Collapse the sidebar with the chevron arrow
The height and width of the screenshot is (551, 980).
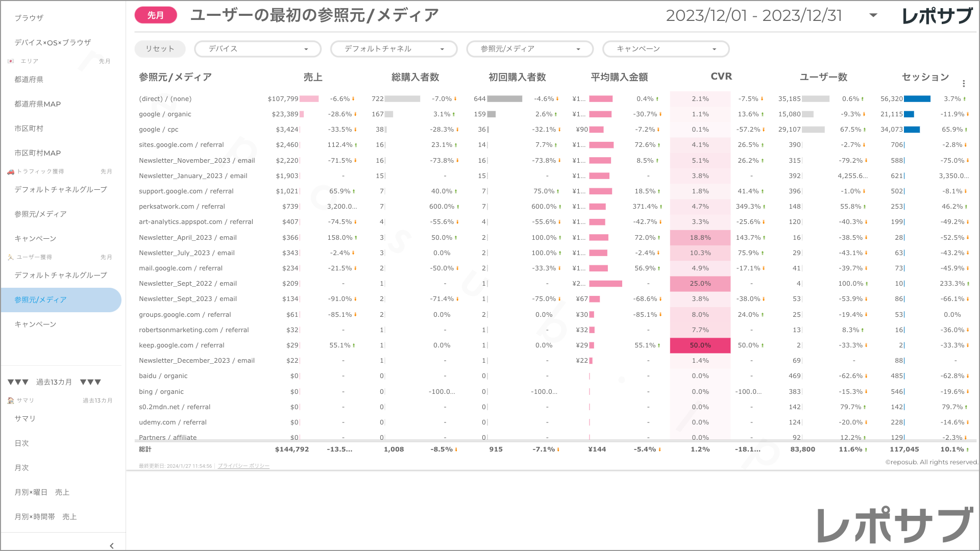point(112,545)
